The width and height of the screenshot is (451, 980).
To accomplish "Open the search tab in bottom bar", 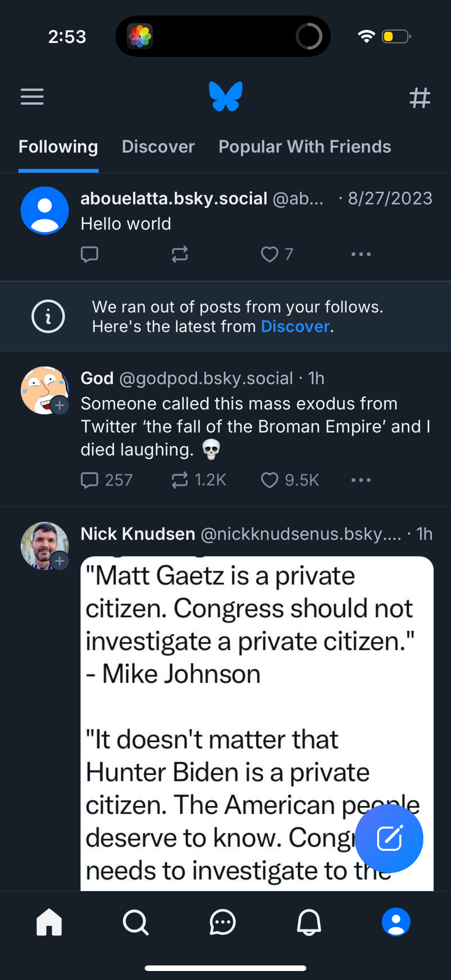I will 135,922.
